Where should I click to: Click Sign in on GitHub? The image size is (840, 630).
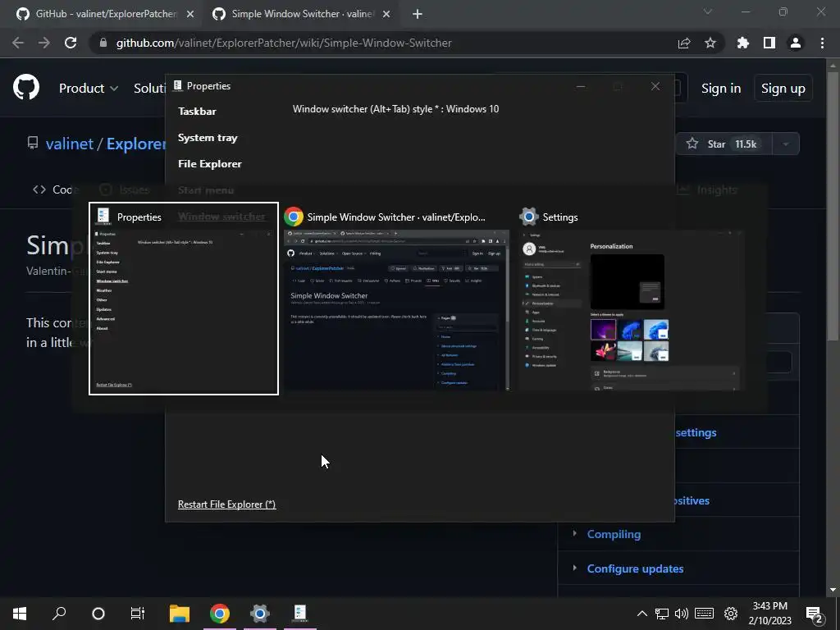coord(721,89)
